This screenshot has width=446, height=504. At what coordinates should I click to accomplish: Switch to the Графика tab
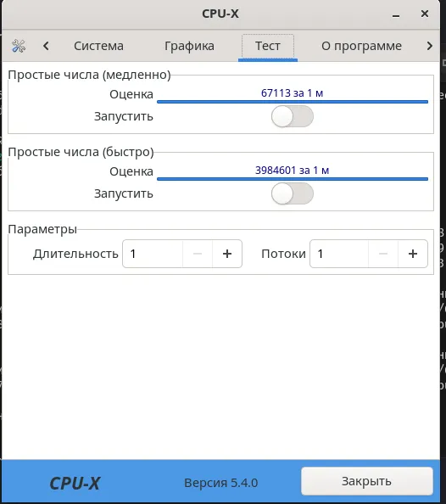point(189,46)
